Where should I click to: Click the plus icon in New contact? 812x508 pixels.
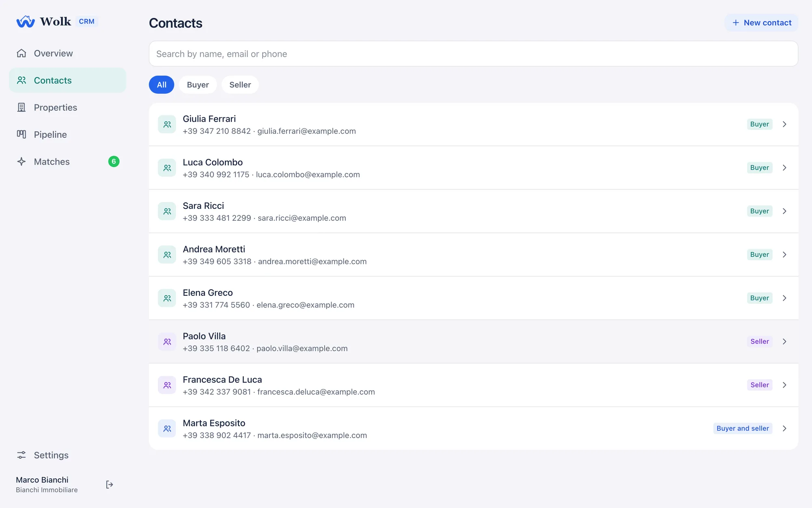click(736, 23)
